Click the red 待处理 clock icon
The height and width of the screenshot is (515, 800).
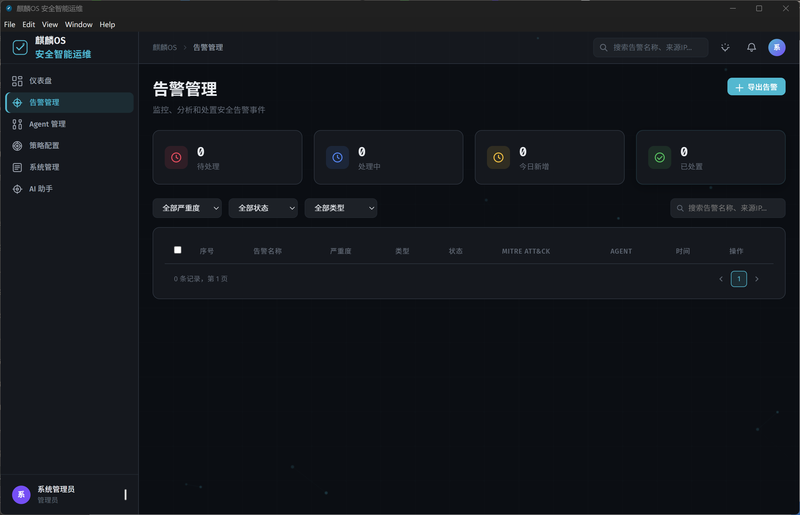tap(176, 157)
